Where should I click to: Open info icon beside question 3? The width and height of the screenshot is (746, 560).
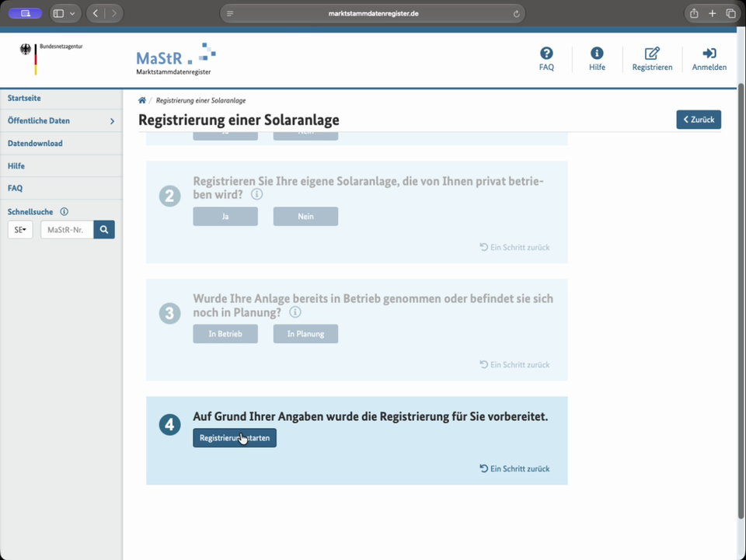295,312
